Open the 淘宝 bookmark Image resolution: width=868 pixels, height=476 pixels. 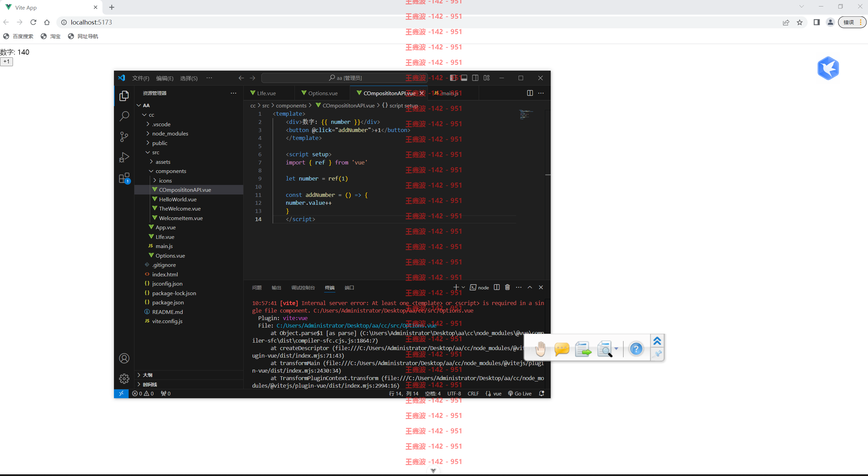pos(50,36)
